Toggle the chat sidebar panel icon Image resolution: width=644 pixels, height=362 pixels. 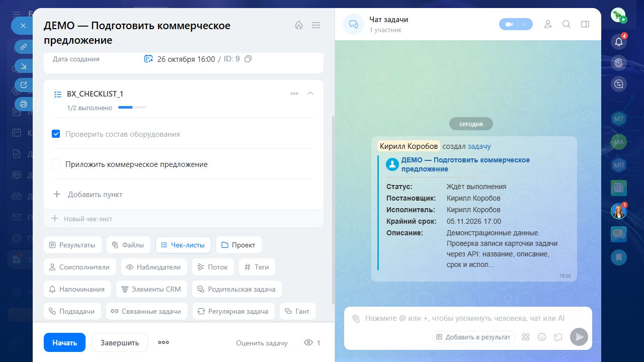click(x=585, y=24)
